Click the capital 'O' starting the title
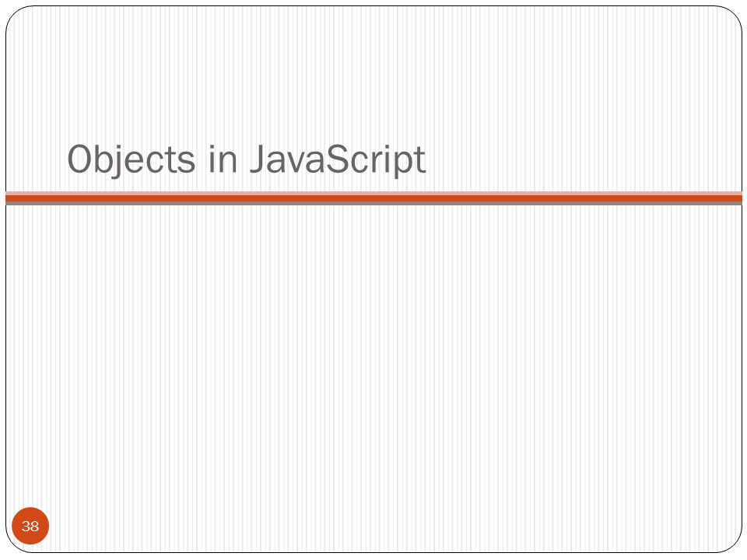Viewport: 747px width, 560px height. 79,159
